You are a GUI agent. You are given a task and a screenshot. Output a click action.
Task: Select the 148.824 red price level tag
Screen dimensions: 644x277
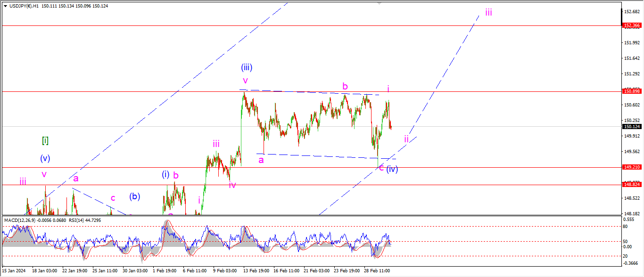(x=632, y=185)
